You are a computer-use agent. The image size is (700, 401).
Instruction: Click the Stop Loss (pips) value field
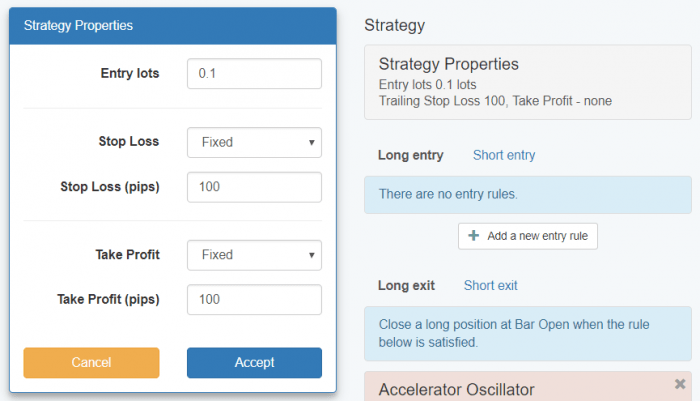pos(254,188)
